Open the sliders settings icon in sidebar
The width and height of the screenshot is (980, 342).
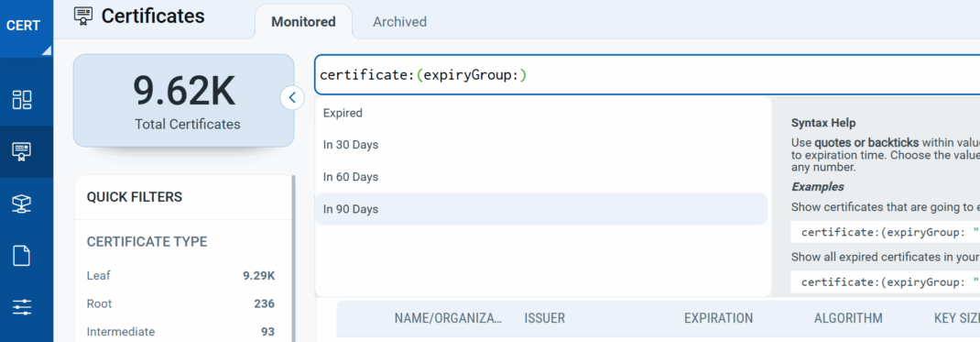point(23,307)
